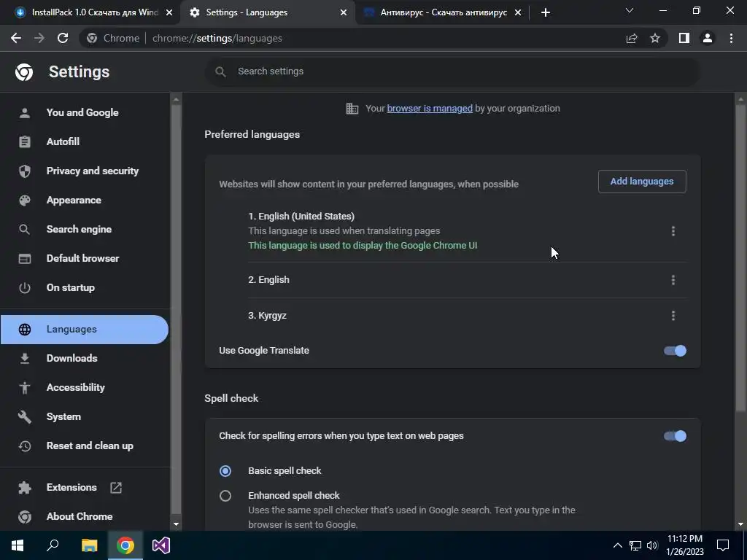
Task: Show hidden system tray icons
Action: click(617, 545)
